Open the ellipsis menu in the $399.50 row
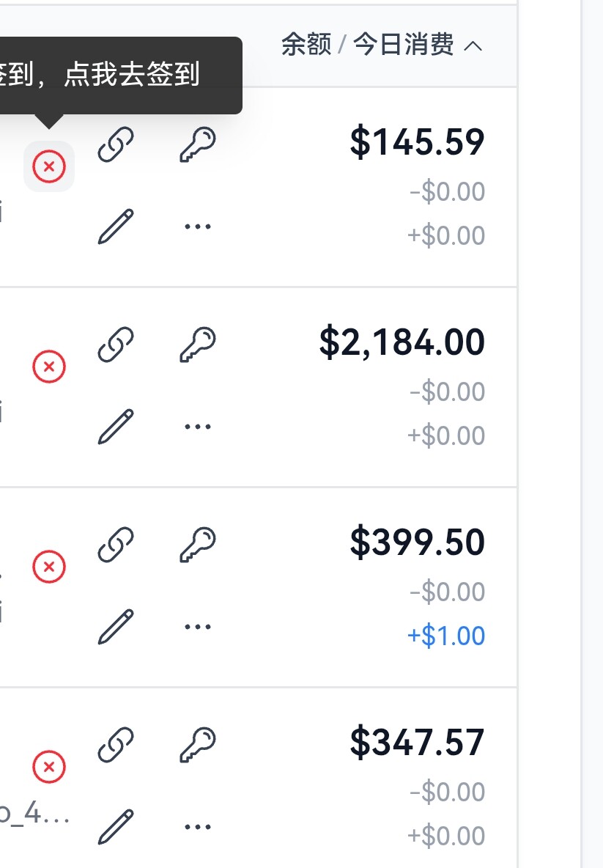 click(198, 627)
